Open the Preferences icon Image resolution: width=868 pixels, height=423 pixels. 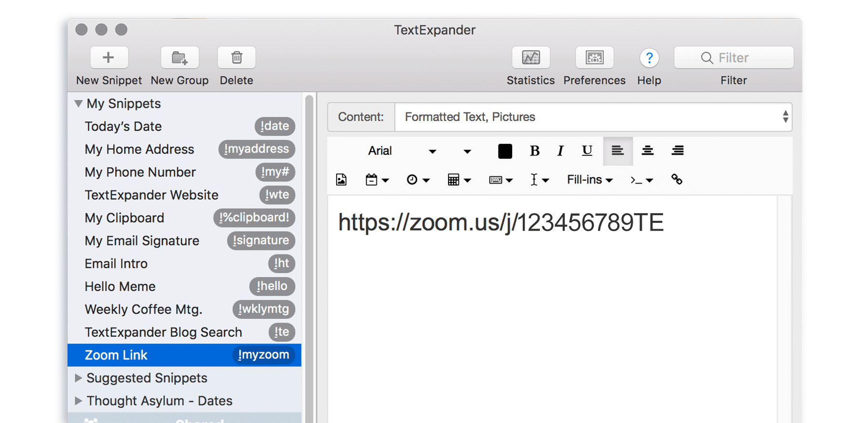point(595,58)
